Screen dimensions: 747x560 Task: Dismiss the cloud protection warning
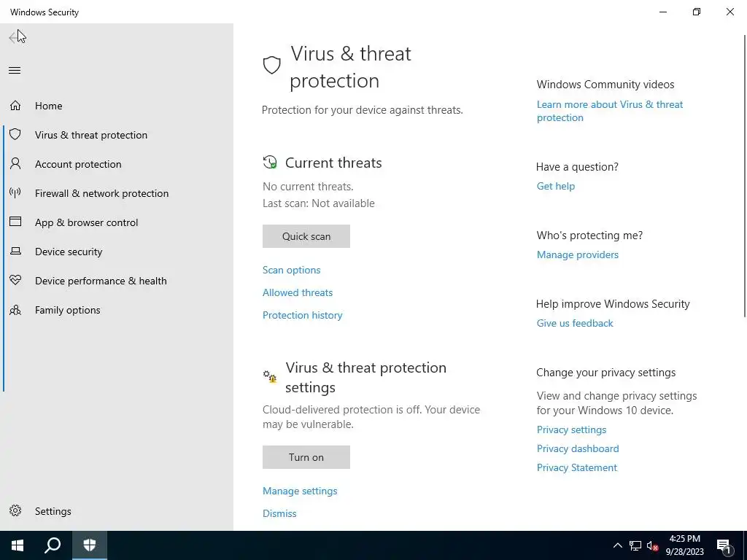point(279,513)
